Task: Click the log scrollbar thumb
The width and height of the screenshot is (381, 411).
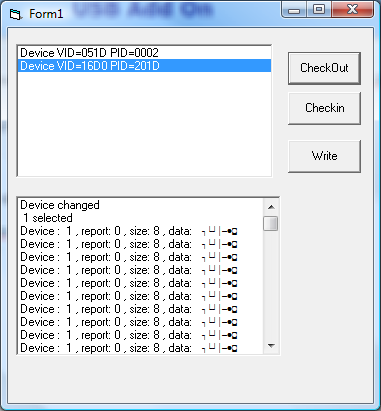Action: click(270, 223)
